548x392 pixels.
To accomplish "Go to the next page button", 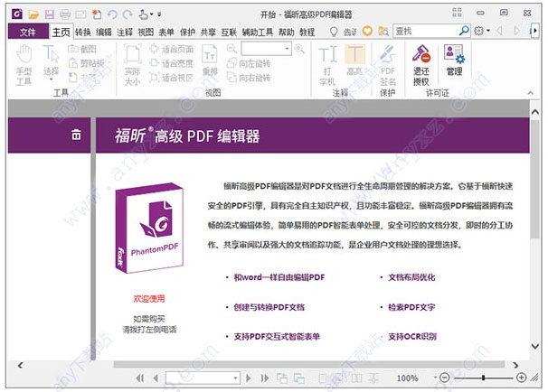I will tap(249, 378).
